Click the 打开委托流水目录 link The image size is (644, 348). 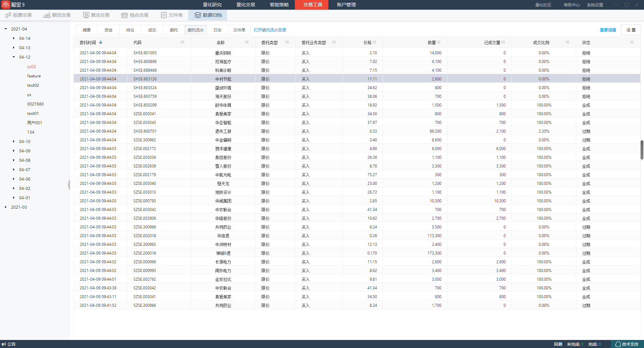coord(270,30)
